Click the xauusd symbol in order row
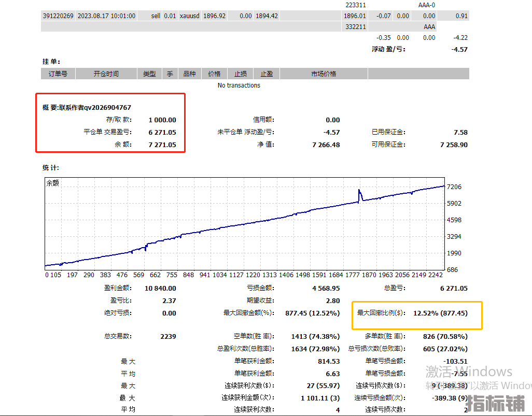 (189, 16)
